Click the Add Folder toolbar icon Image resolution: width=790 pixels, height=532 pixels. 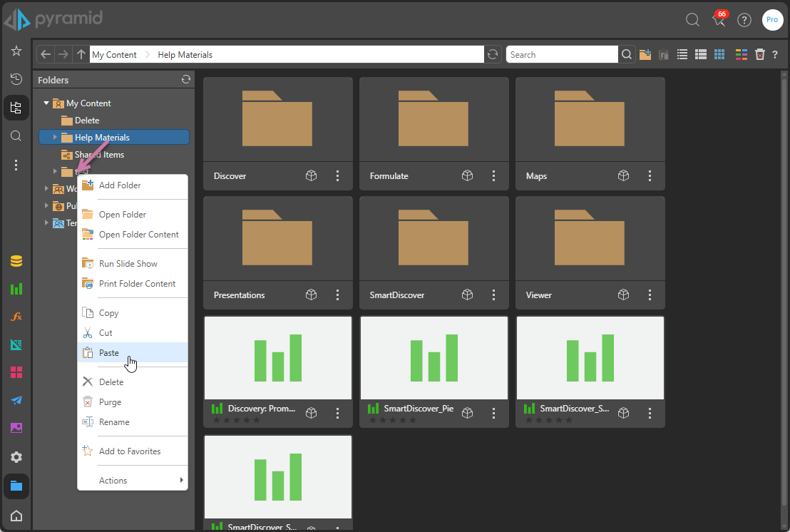[x=645, y=54]
